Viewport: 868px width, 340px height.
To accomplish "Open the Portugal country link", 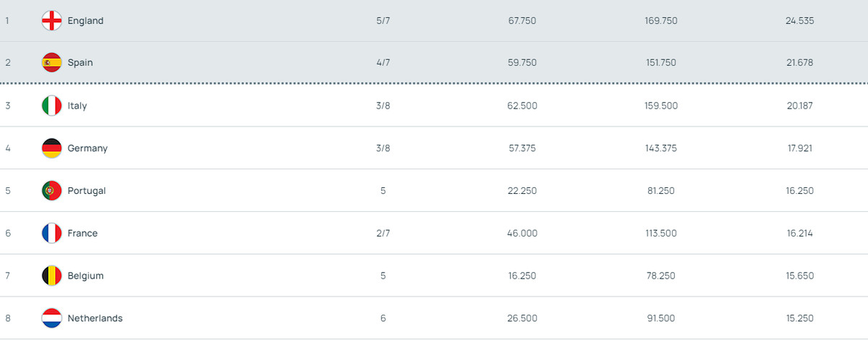I will [87, 191].
